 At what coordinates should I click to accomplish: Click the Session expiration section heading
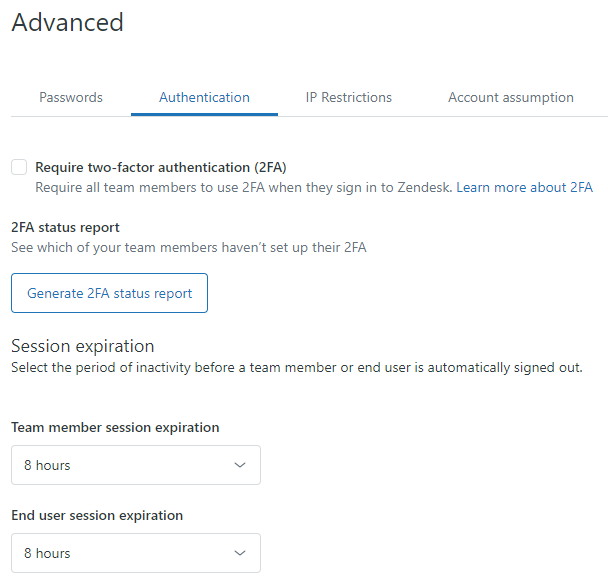[82, 346]
